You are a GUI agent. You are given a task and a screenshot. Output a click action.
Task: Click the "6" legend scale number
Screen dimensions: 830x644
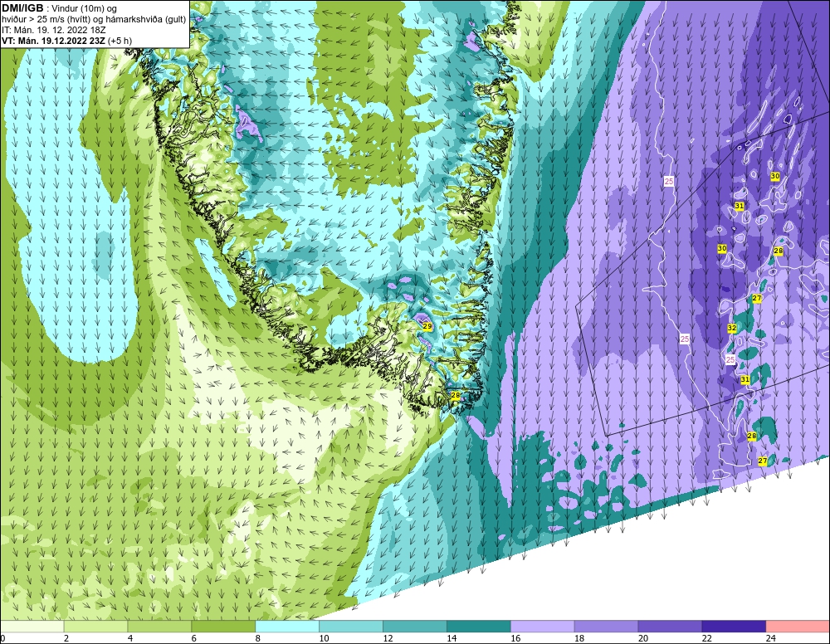click(x=193, y=638)
